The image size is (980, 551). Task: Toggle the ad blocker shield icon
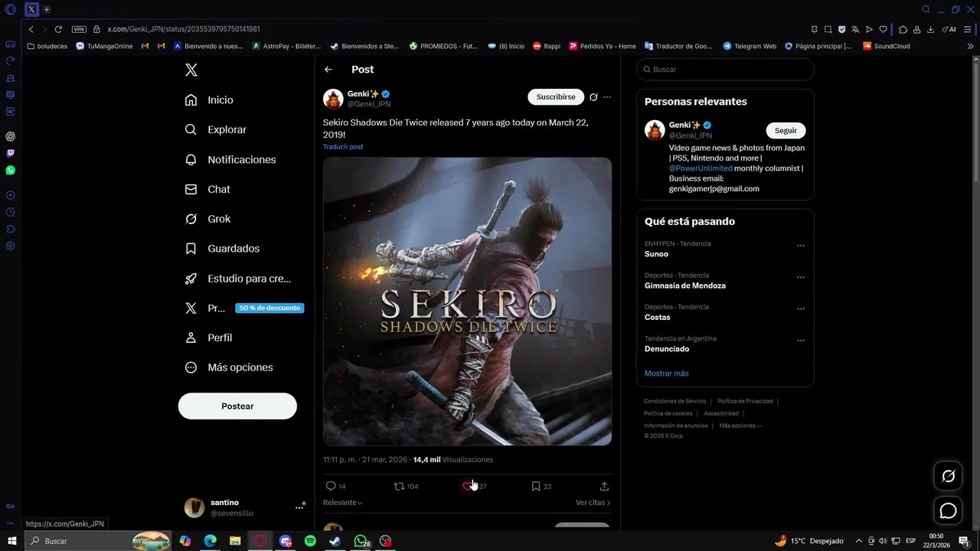point(841,29)
